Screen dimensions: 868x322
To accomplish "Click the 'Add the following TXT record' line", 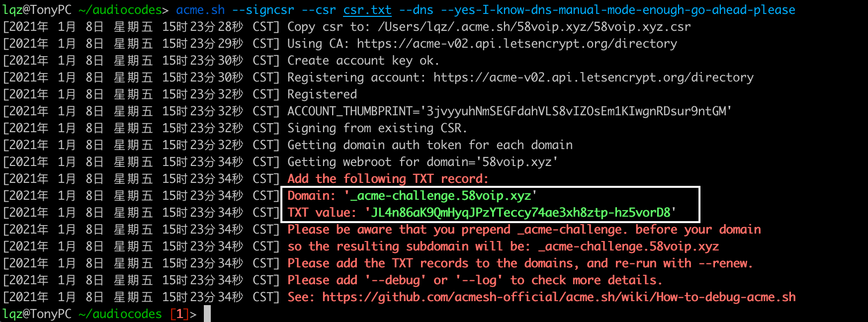I will tap(388, 179).
